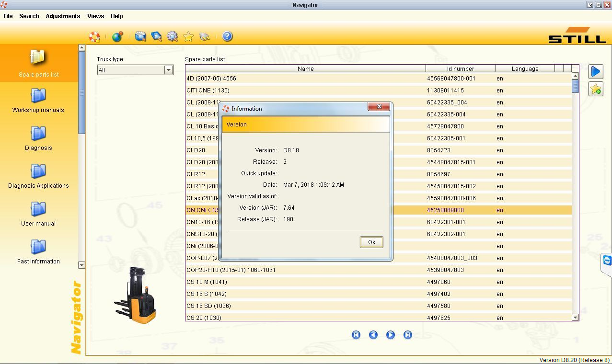Expand the Truck type dropdown
This screenshot has width=612, height=364.
coord(168,70)
